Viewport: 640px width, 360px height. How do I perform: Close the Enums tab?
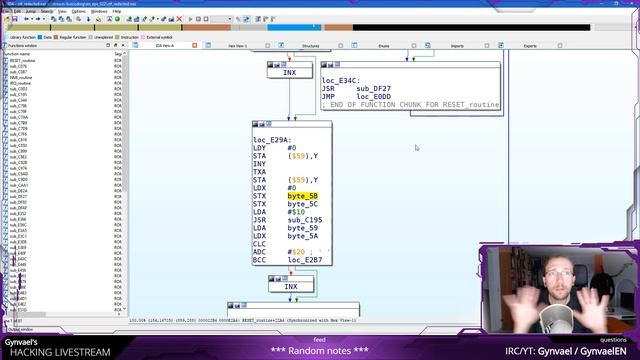click(x=414, y=46)
